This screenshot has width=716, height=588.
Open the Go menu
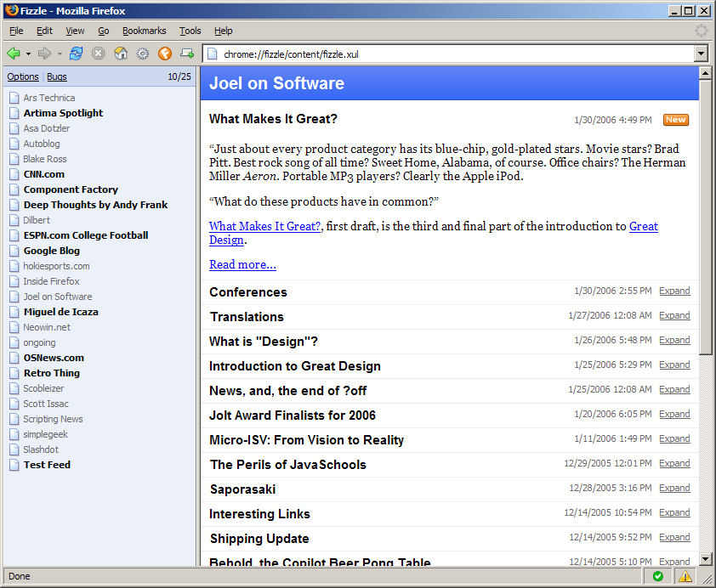[x=104, y=31]
